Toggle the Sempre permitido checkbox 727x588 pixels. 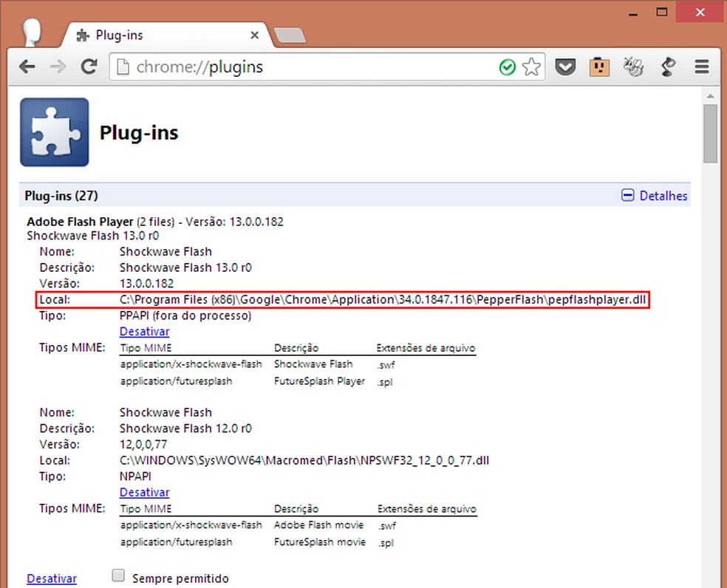pyautogui.click(x=117, y=576)
